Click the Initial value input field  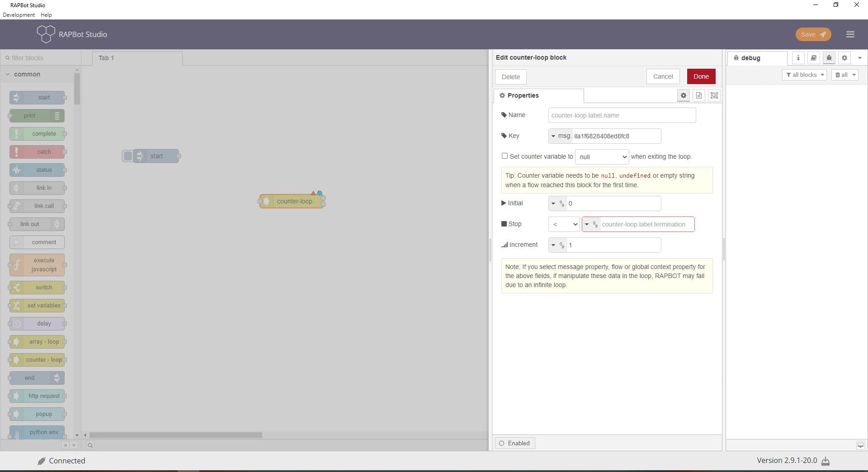click(613, 203)
